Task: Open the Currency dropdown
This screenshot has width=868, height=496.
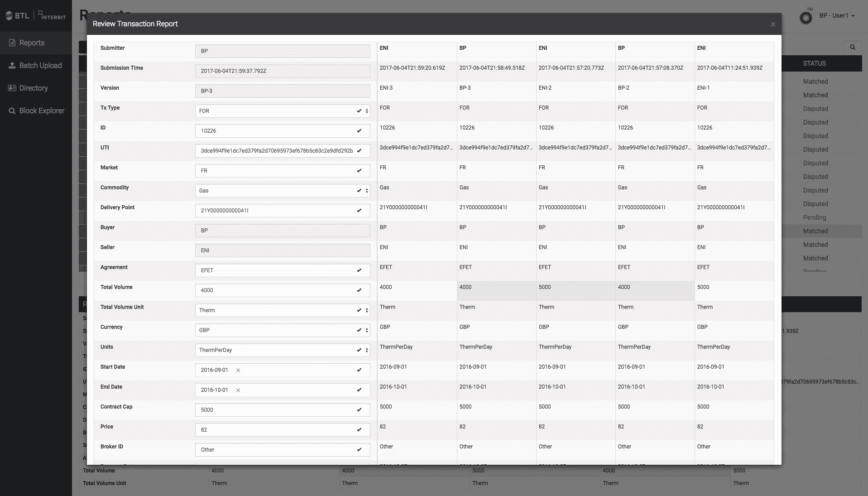Action: [367, 330]
